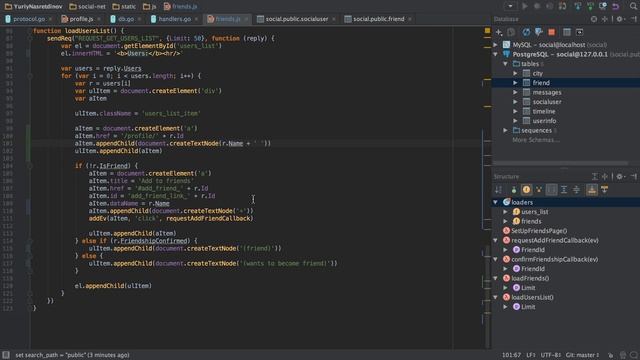Image resolution: width=640 pixels, height=360 pixels.
Task: Collapse the PostgreSQL social@127.0.0.1 data source
Action: [x=496, y=54]
